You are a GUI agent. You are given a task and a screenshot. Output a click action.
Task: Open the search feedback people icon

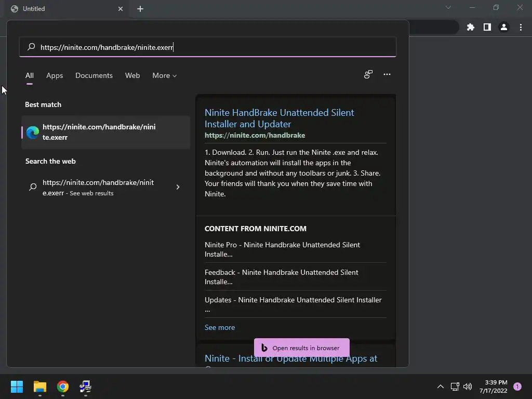click(368, 74)
